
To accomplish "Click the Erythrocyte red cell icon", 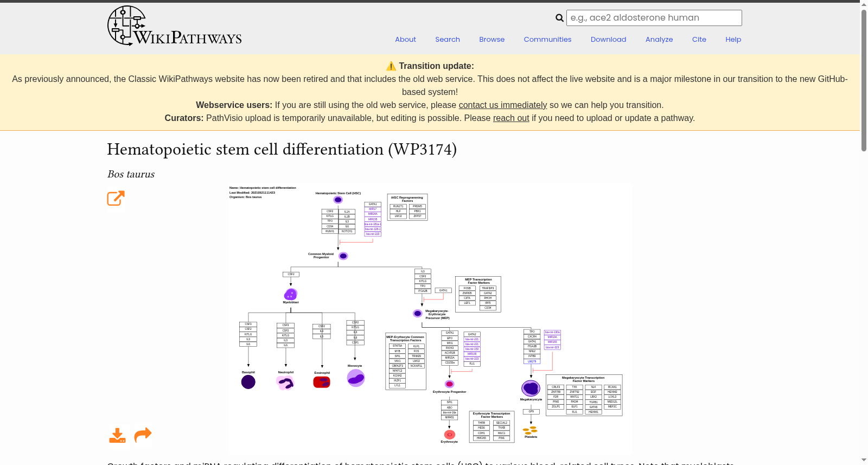I will (450, 435).
